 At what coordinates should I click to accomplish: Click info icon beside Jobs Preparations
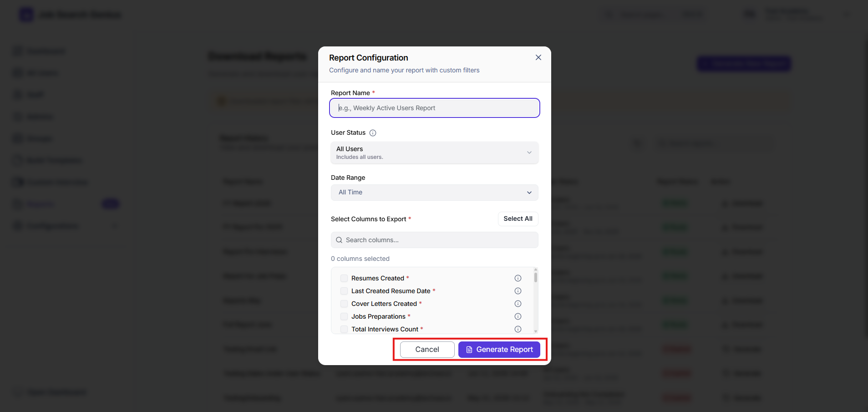518,316
